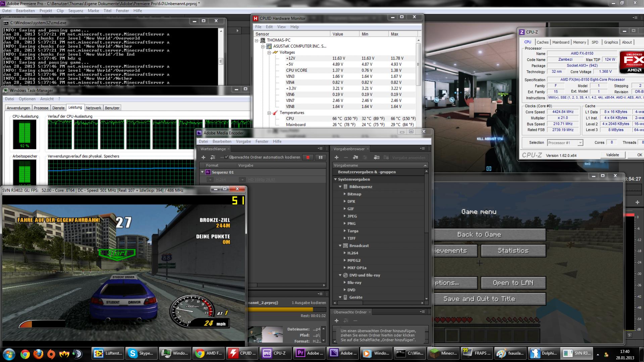
Task: Collapse the Systemvorgaben preset group
Action: (x=335, y=179)
